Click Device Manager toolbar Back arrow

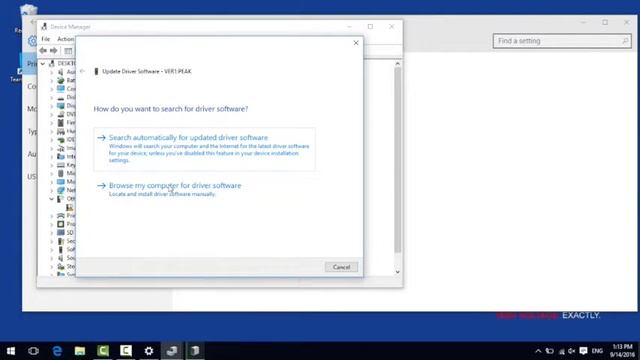[43, 51]
